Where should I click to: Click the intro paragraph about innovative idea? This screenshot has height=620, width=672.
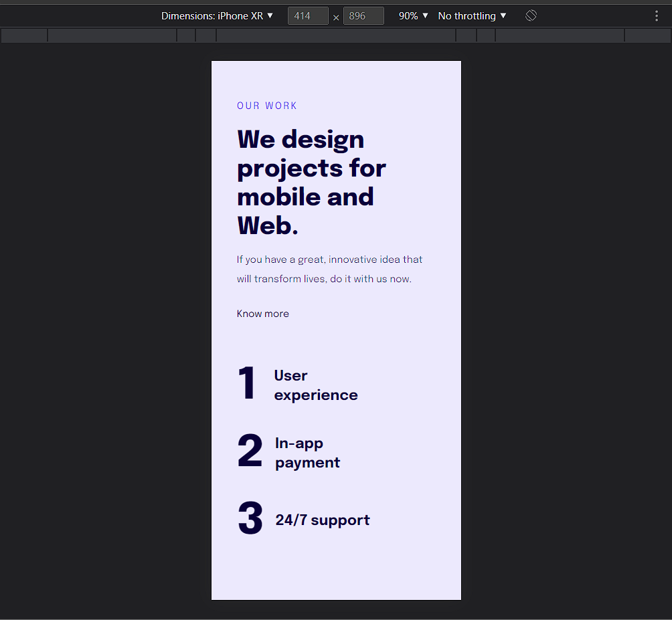tap(329, 269)
